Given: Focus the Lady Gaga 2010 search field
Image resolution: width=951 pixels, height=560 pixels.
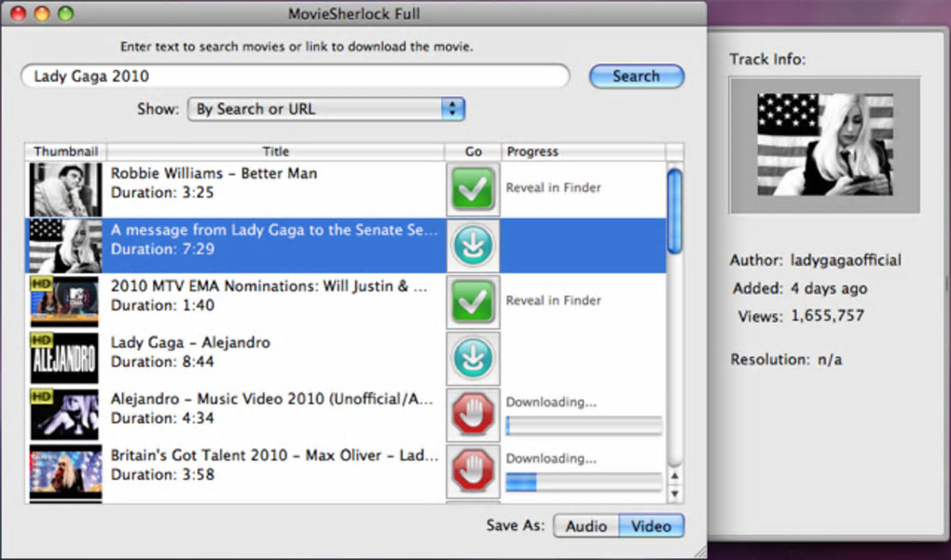Looking at the screenshot, I should coord(296,76).
